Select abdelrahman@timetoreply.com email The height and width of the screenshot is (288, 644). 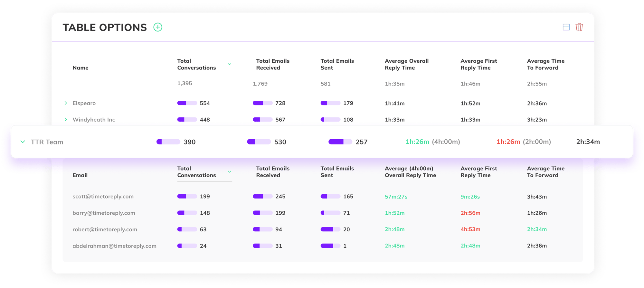(x=114, y=246)
